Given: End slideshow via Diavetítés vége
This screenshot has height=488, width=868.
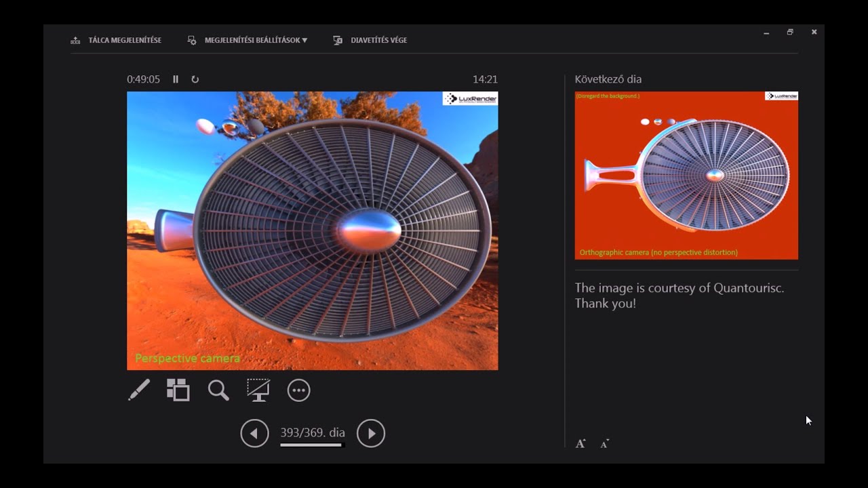Looking at the screenshot, I should 370,40.
